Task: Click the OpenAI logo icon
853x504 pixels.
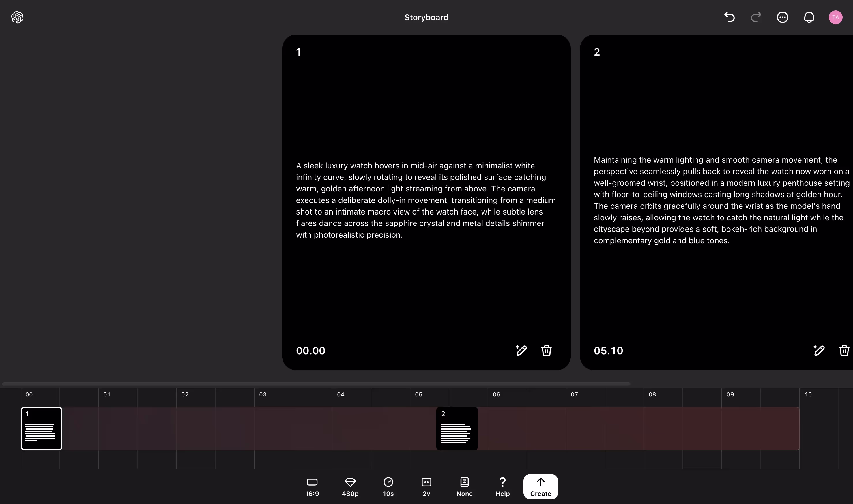Action: [x=17, y=17]
